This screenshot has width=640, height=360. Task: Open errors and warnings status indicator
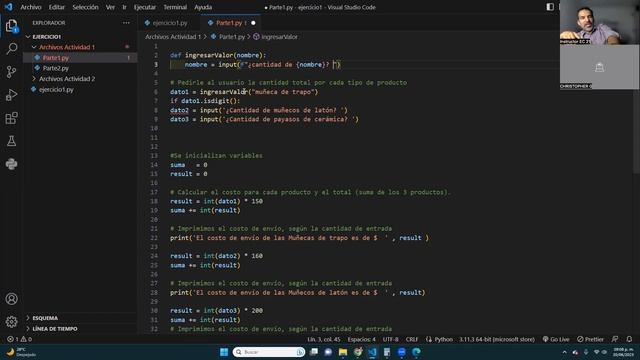coord(19,339)
